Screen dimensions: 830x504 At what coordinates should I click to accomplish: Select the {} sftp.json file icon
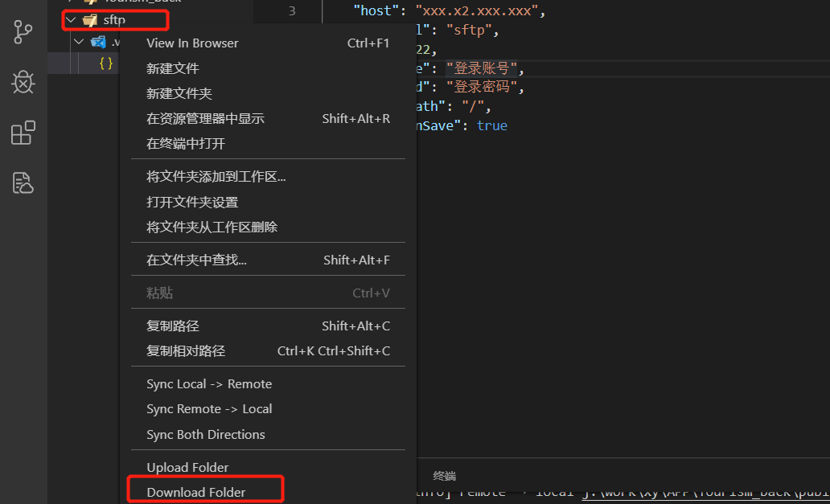tap(105, 64)
